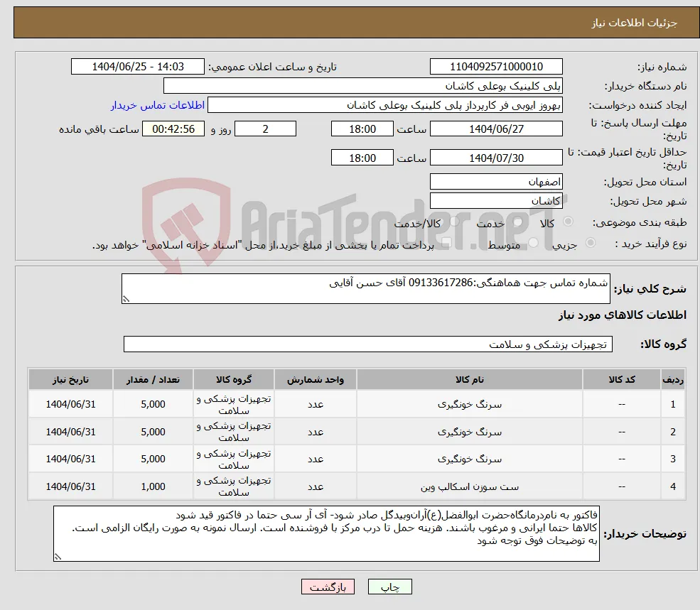Select the خدمت radio option
The height and width of the screenshot is (610, 700).
click(x=518, y=222)
